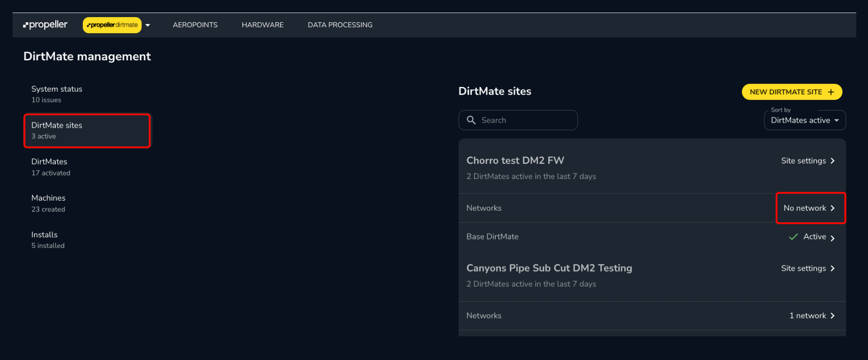Open Site settings for Chorro test DM2 FW
The height and width of the screenshot is (360, 868).
[808, 161]
